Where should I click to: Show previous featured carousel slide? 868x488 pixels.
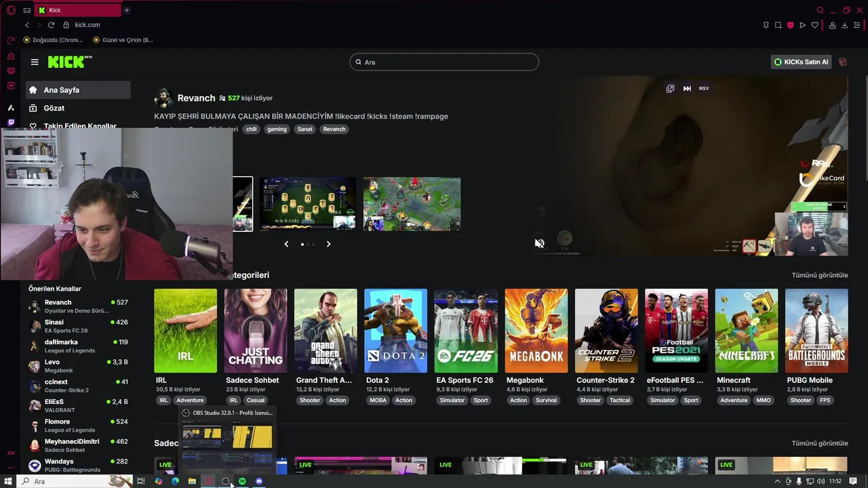click(286, 244)
